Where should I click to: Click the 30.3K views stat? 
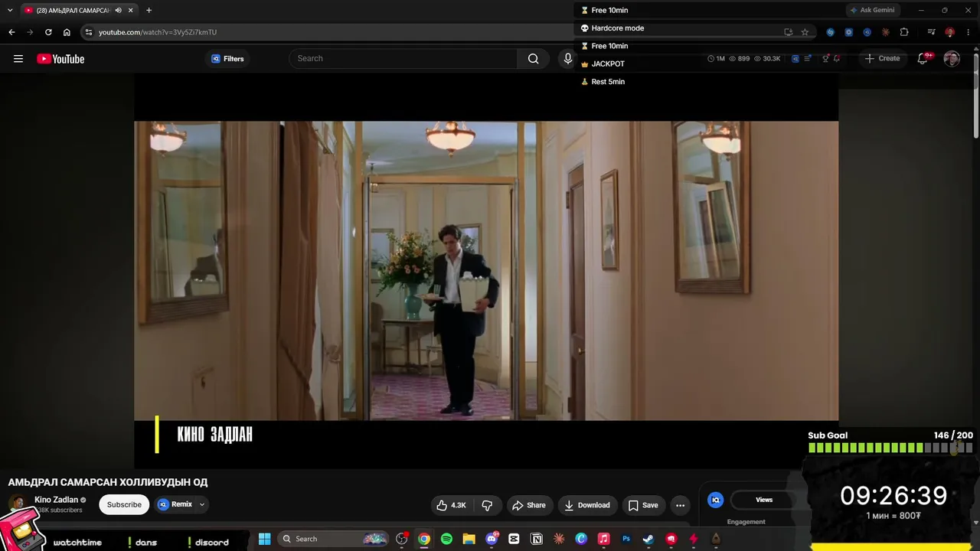pos(767,58)
